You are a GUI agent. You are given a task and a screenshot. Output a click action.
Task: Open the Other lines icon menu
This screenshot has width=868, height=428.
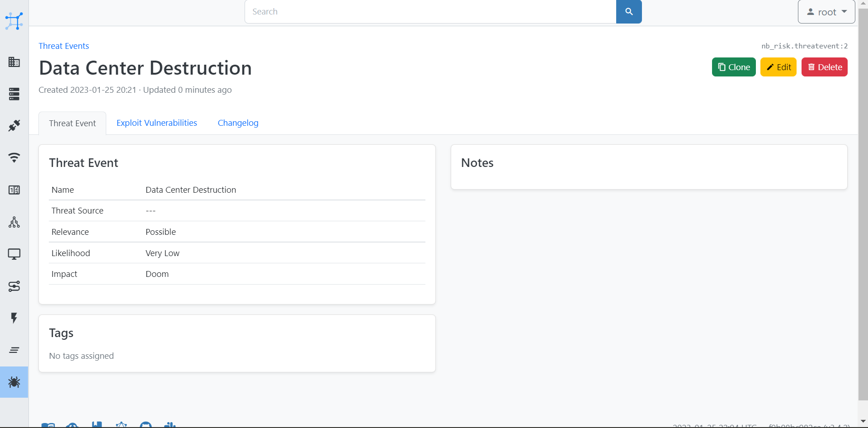coord(14,350)
